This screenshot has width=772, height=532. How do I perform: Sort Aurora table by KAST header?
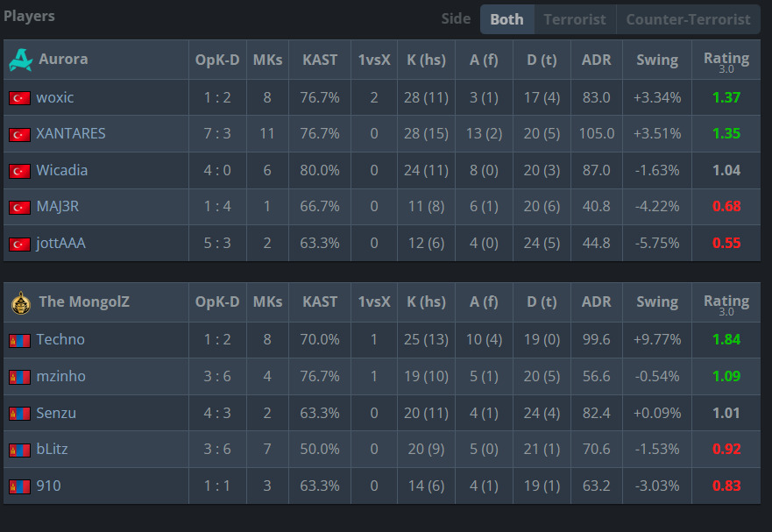coord(320,60)
